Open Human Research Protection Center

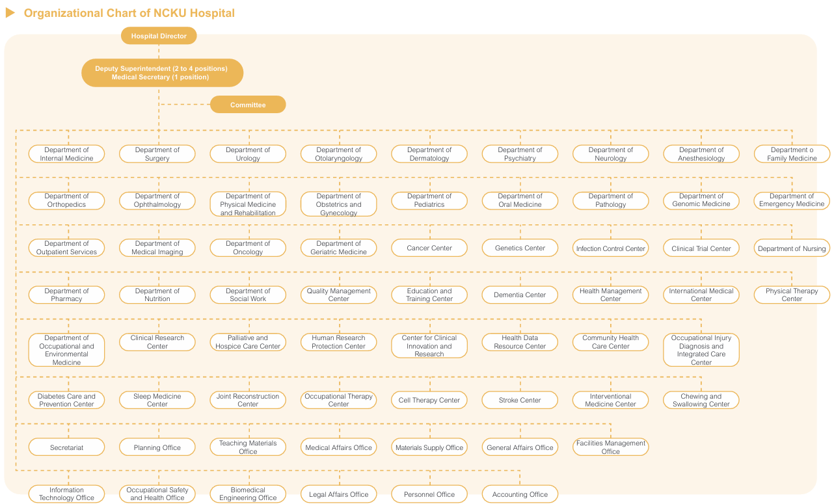pyautogui.click(x=339, y=342)
